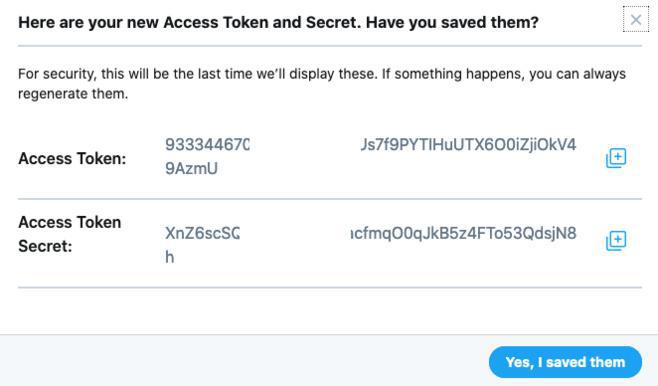The height and width of the screenshot is (386, 658).
Task: Click the empty space below the secret row
Action: (330, 311)
